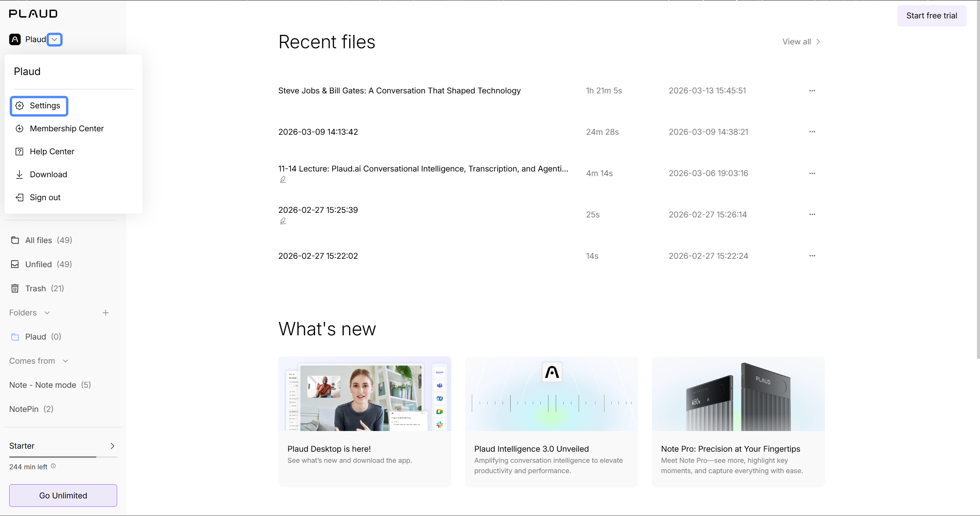The image size is (980, 516).
Task: Open the 2026-02-27 15:25:39 recording
Action: [318, 210]
